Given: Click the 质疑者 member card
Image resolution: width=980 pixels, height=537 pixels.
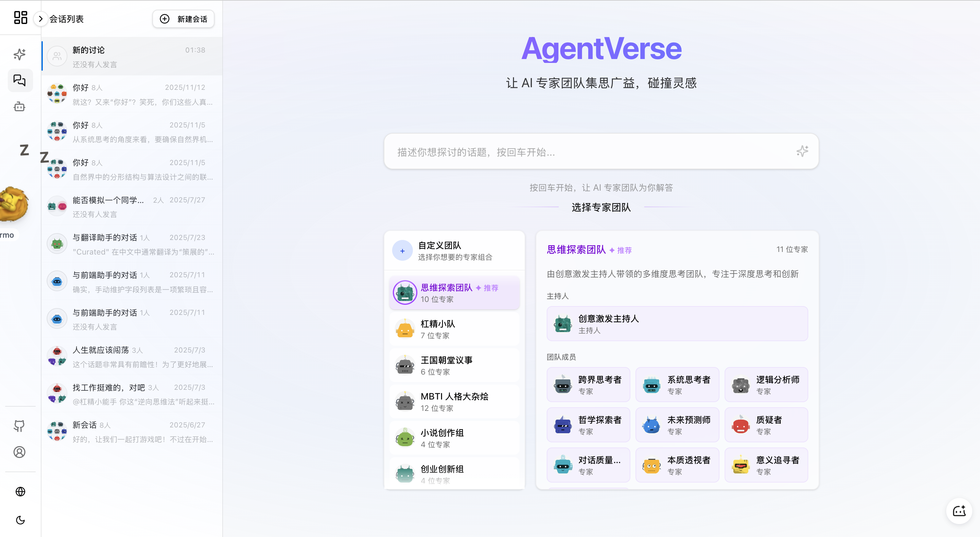Looking at the screenshot, I should (766, 425).
